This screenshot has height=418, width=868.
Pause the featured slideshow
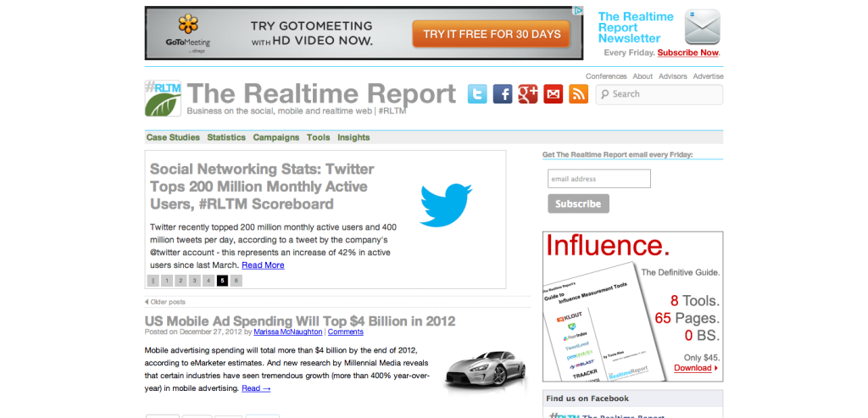pos(153,281)
